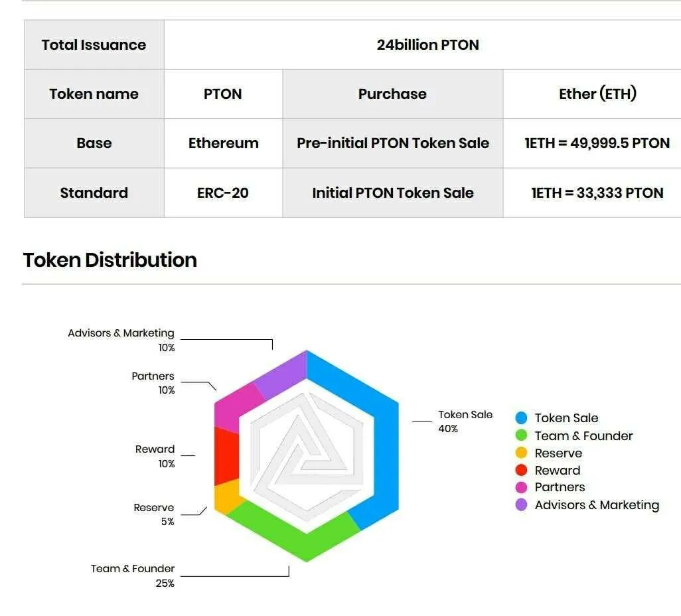
Task: Click the 'Reward 10%' chart callout
Action: pos(155,456)
